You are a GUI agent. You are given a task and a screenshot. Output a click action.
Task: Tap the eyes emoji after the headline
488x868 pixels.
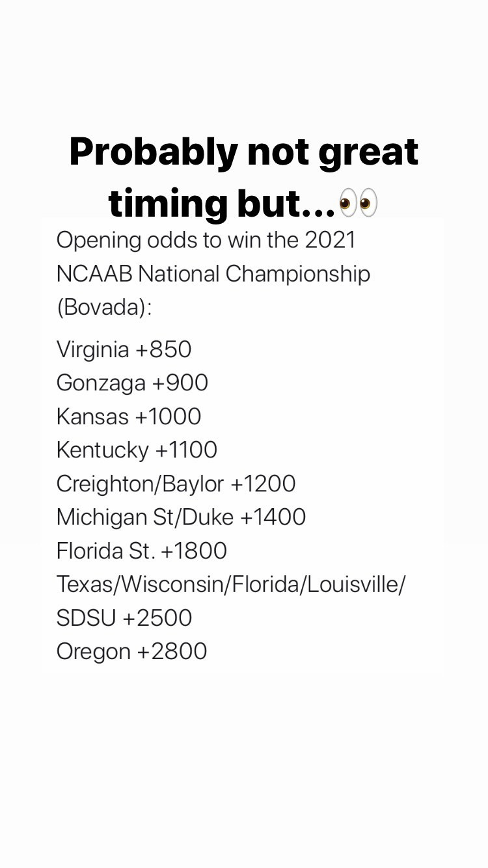tap(359, 203)
